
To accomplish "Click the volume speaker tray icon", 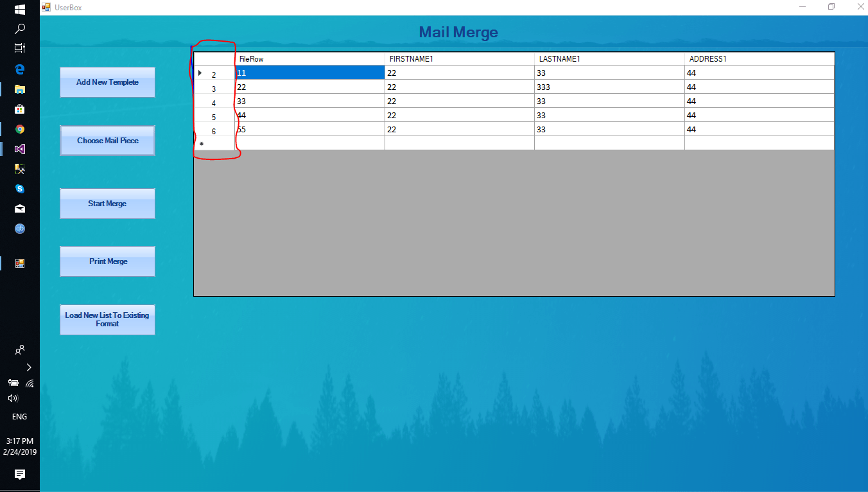I will (13, 398).
